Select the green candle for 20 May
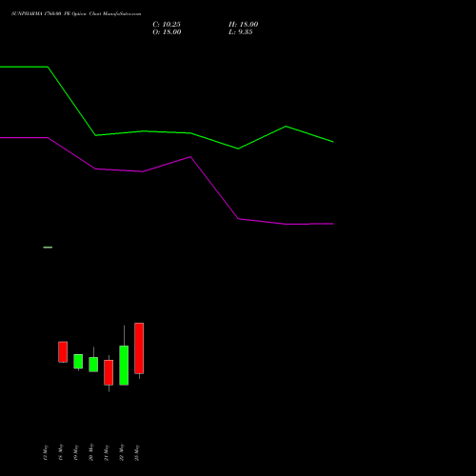Viewport: 476px width, 476px height. click(x=93, y=365)
